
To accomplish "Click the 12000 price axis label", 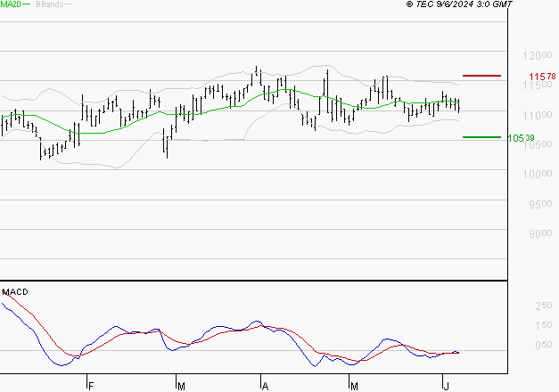I will pos(538,55).
